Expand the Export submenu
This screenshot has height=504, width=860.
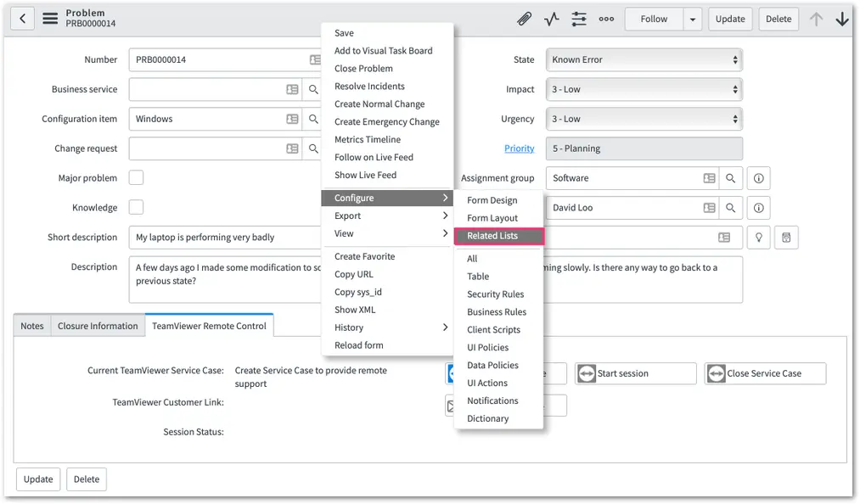click(387, 216)
